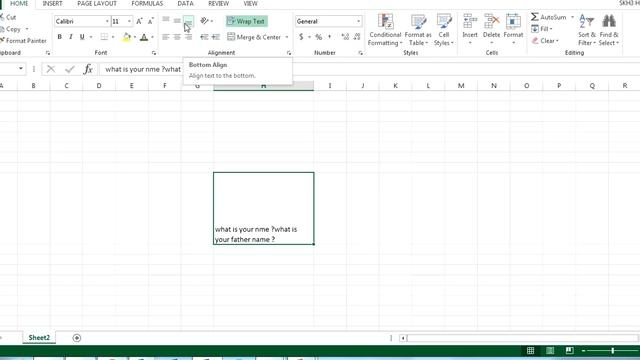Apply Comma Style

[329, 37]
